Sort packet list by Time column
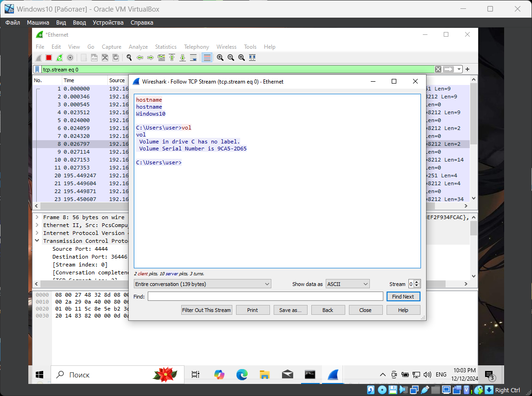 84,80
